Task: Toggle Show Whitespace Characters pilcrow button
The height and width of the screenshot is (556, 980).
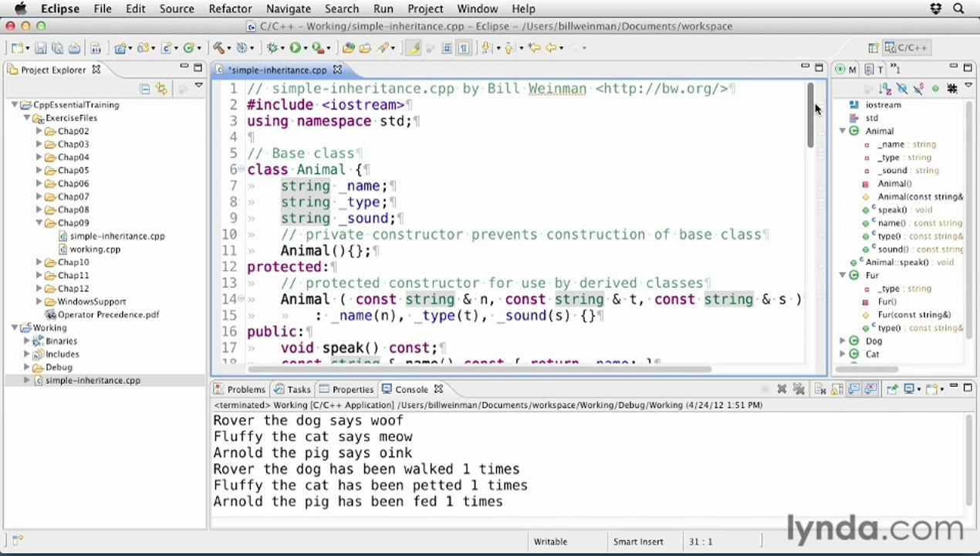Action: click(x=464, y=48)
